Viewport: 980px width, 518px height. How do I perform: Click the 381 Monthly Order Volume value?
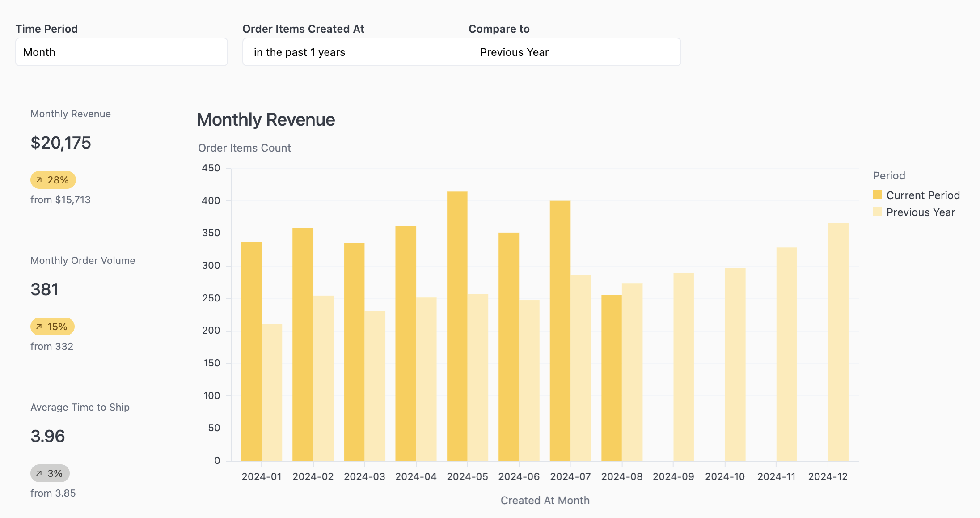(x=44, y=289)
